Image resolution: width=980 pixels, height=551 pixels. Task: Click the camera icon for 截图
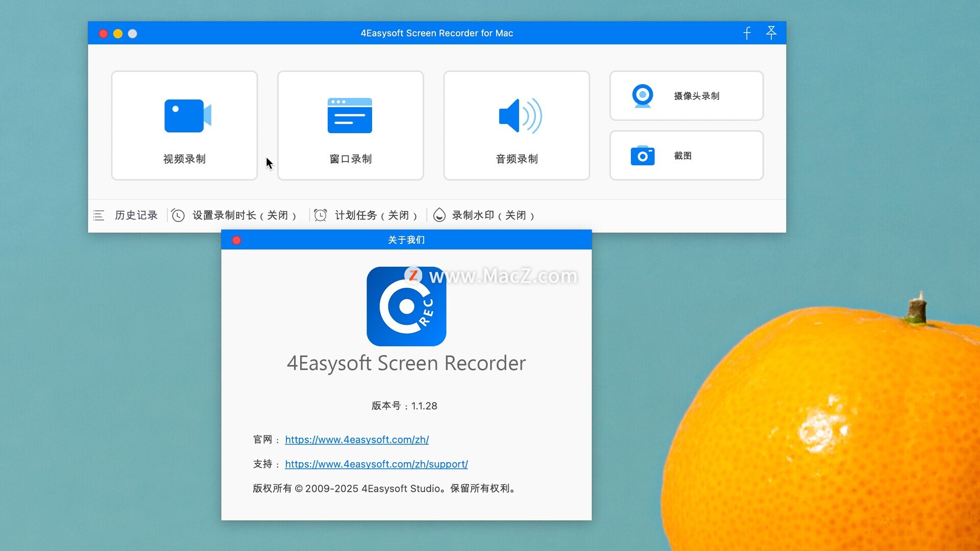[643, 156]
